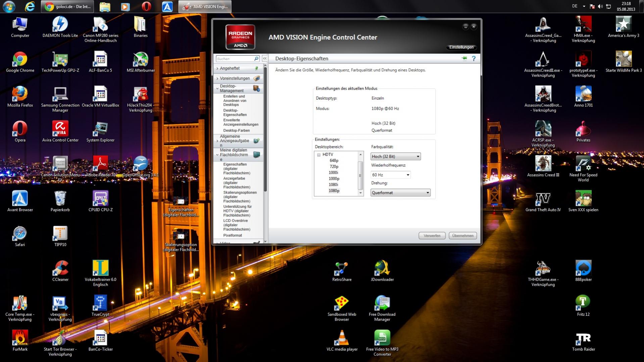
Task: Collapse the sidebar with double-chevron button
Action: click(265, 59)
